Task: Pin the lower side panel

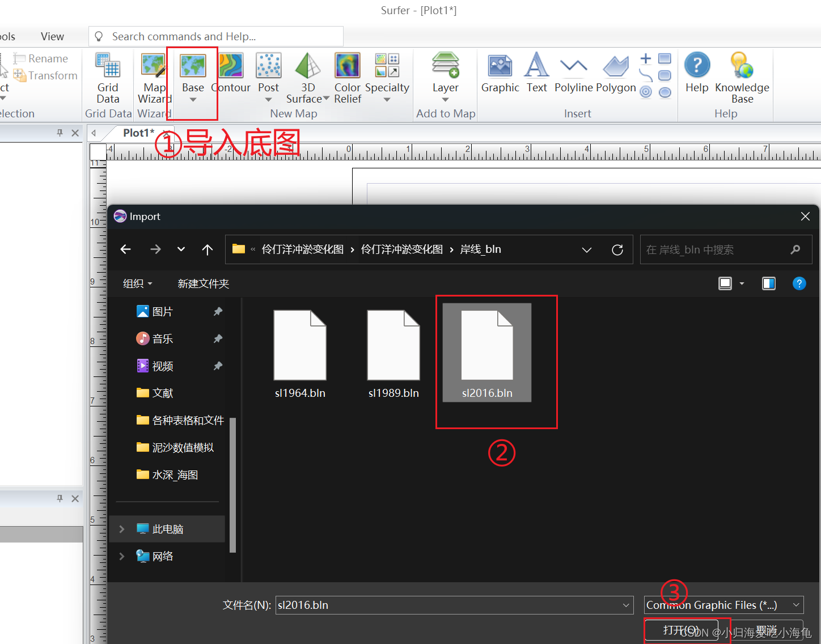Action: pos(60,498)
